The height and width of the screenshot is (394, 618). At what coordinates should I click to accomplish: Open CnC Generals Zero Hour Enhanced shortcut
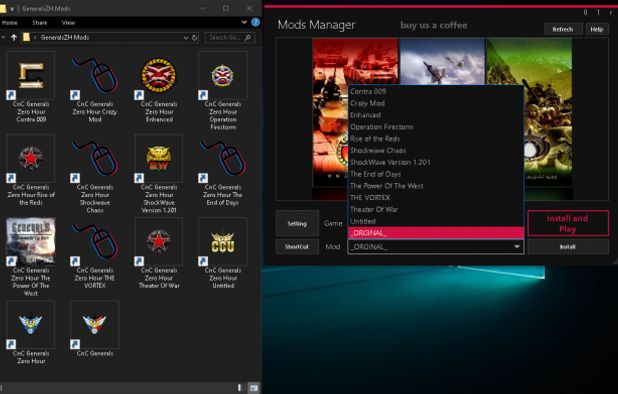click(x=159, y=87)
